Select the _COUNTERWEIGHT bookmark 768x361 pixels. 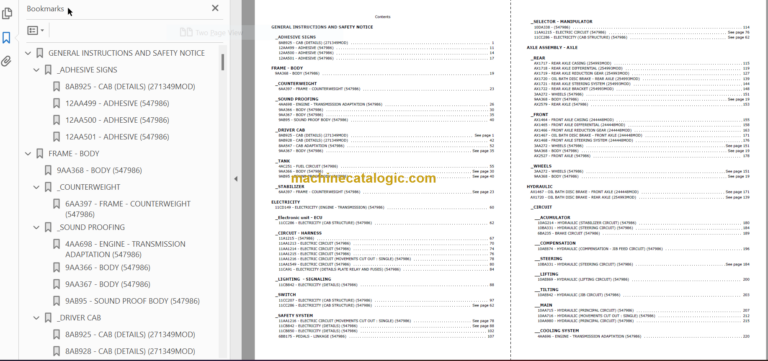(88, 187)
